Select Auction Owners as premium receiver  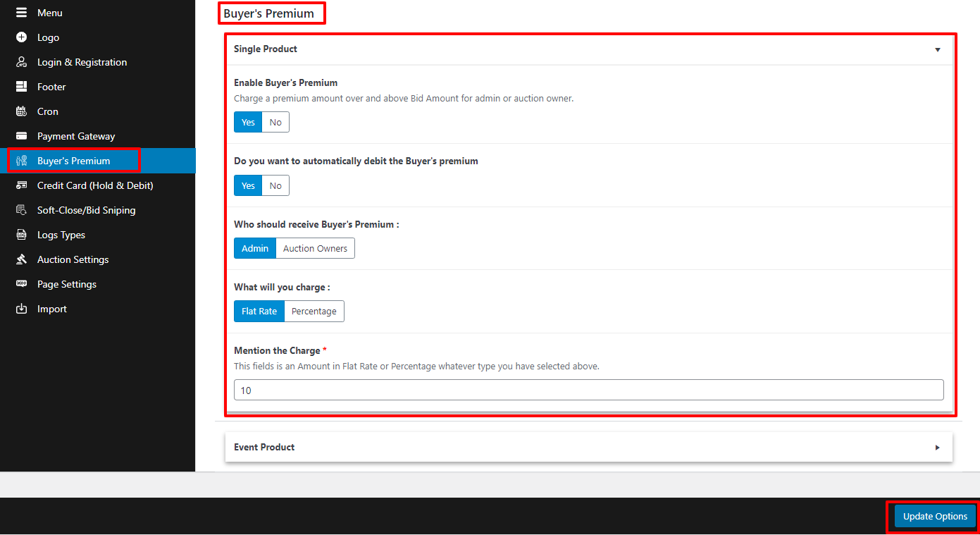[315, 248]
